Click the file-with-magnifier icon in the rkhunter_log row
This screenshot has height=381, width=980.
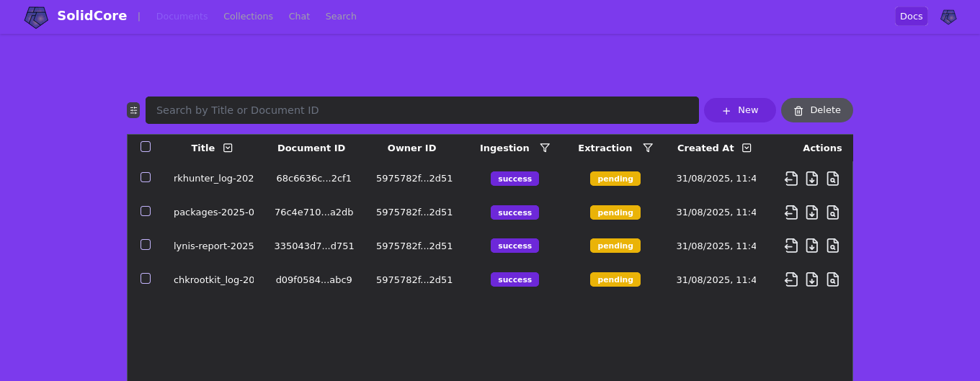833,179
